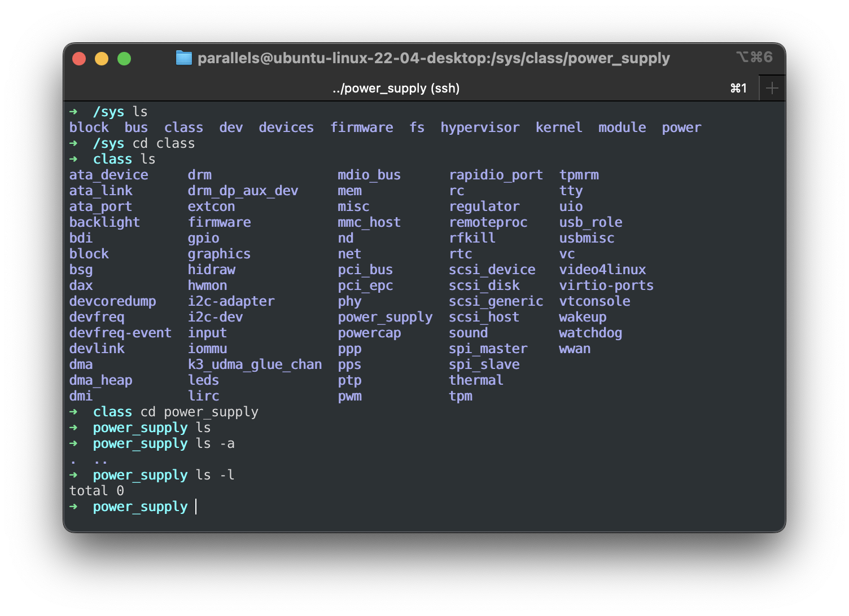849x616 pixels.
Task: Select the thermal entry in the class listing
Action: coord(476,380)
